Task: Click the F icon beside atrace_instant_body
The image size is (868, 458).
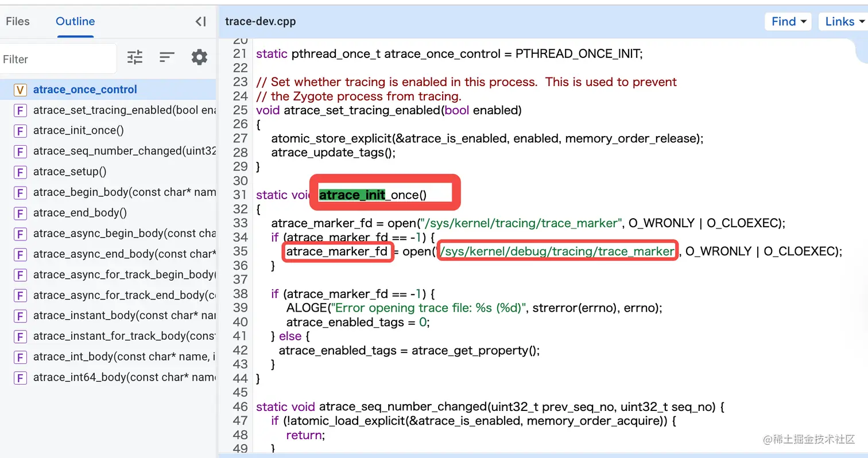Action: 20,316
